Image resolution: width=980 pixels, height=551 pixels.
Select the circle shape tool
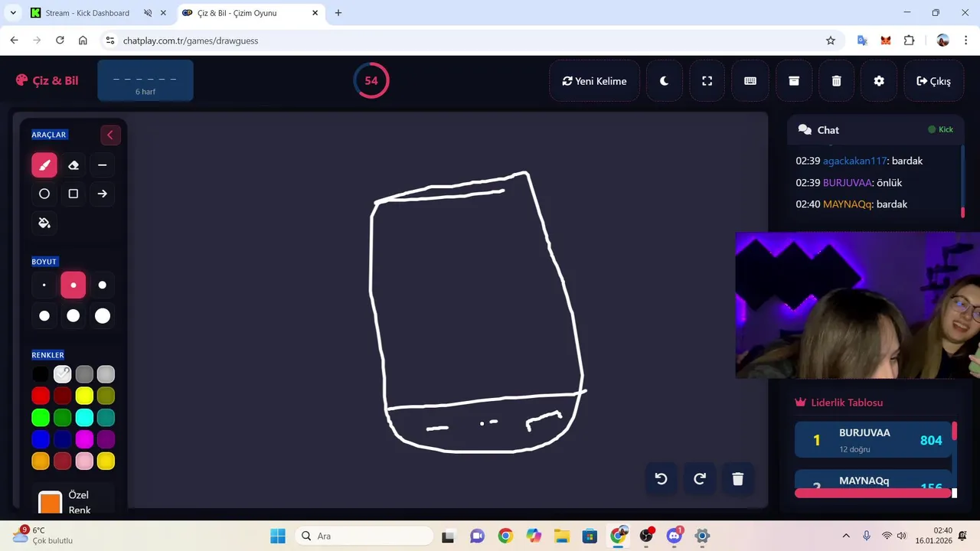click(x=44, y=194)
